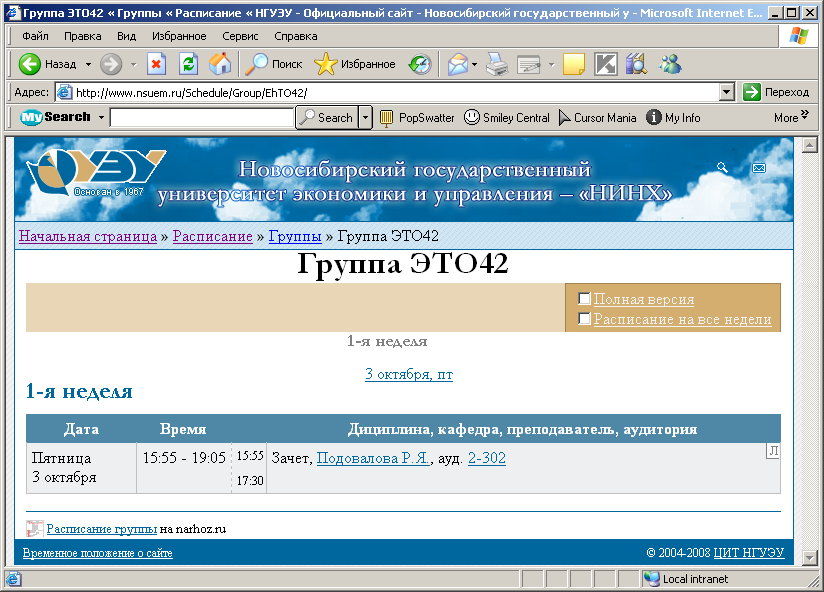Click the page icon in address bar

tap(64, 92)
